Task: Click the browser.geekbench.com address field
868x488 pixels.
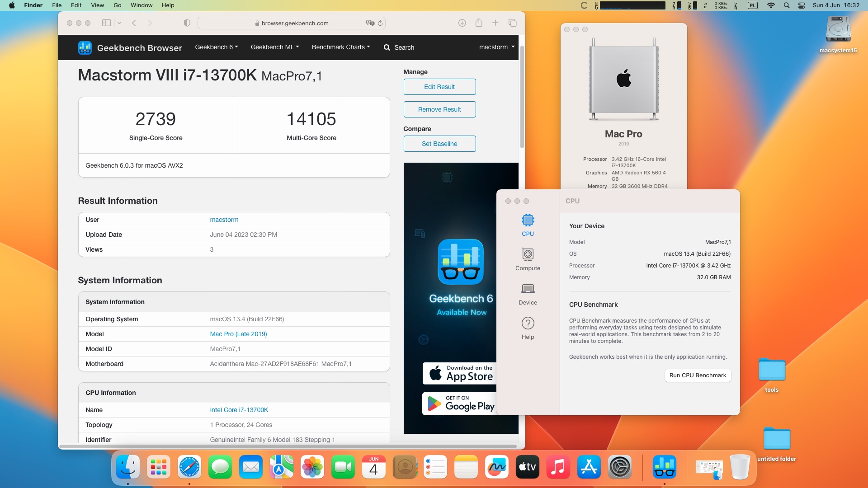Action: (x=295, y=23)
